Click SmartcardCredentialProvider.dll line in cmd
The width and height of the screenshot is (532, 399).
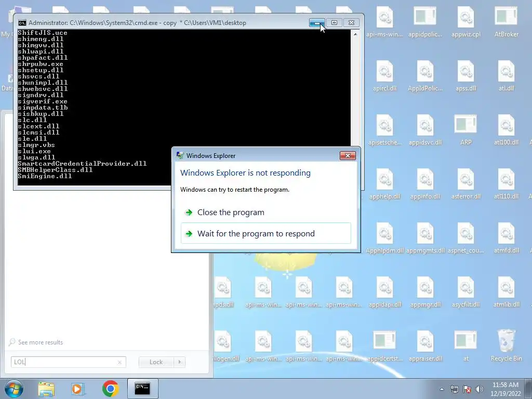(82, 164)
